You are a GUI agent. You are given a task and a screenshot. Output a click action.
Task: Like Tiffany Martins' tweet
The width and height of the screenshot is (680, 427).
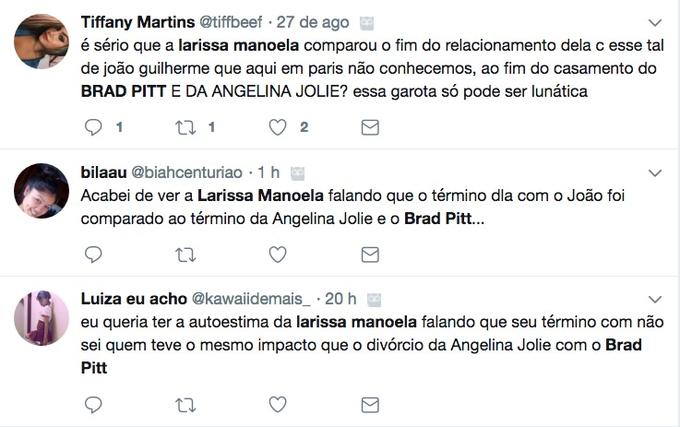pyautogui.click(x=278, y=127)
